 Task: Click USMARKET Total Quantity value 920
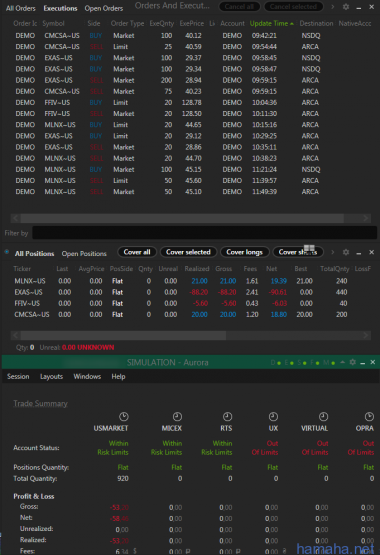tap(123, 479)
